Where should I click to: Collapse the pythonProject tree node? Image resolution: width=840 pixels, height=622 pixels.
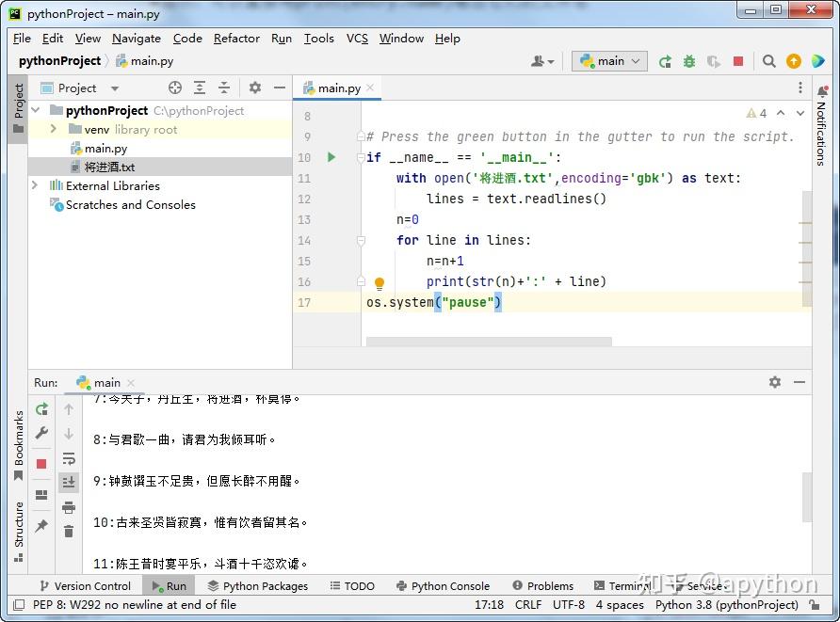33,110
